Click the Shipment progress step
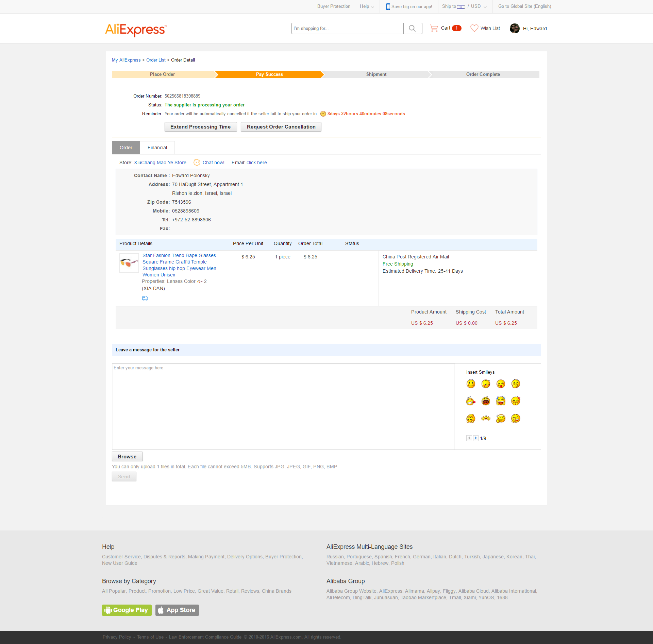653x644 pixels. tap(376, 74)
